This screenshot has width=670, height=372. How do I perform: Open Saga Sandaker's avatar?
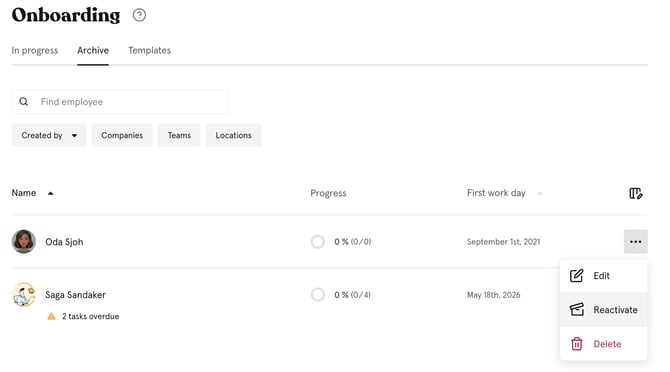(x=24, y=295)
